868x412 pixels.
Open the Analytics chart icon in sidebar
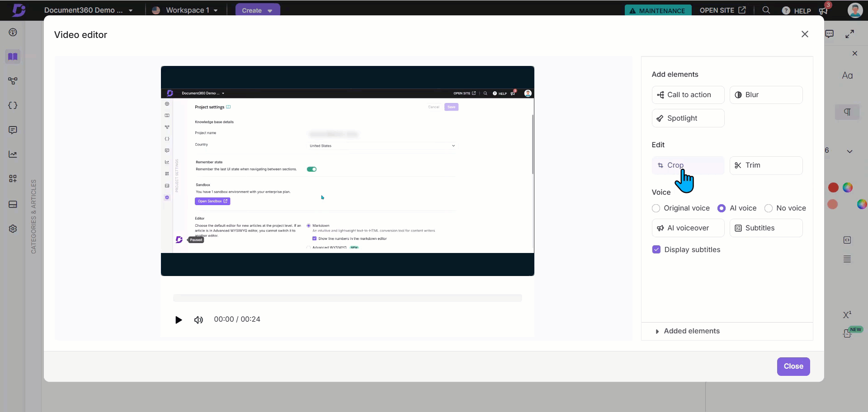[13, 154]
